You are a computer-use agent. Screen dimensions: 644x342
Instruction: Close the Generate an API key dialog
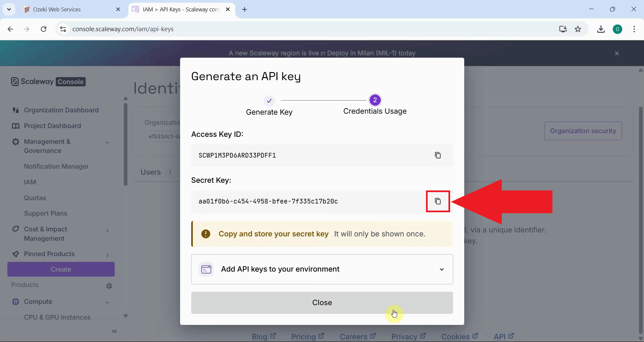tap(322, 302)
